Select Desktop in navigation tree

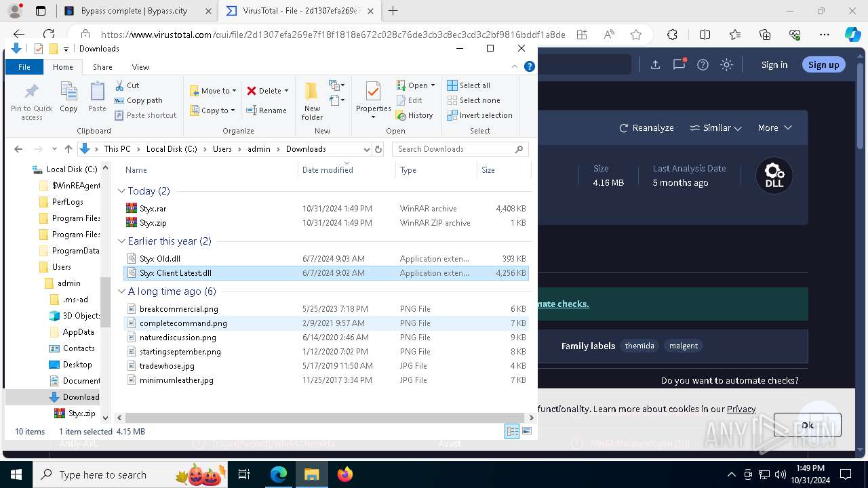[x=77, y=365]
